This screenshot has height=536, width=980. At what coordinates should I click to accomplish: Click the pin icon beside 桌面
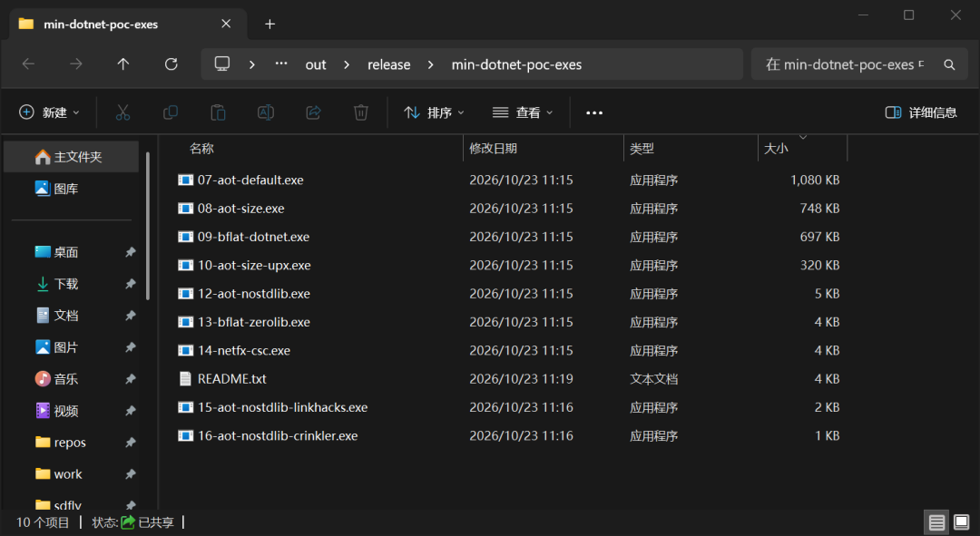point(130,252)
